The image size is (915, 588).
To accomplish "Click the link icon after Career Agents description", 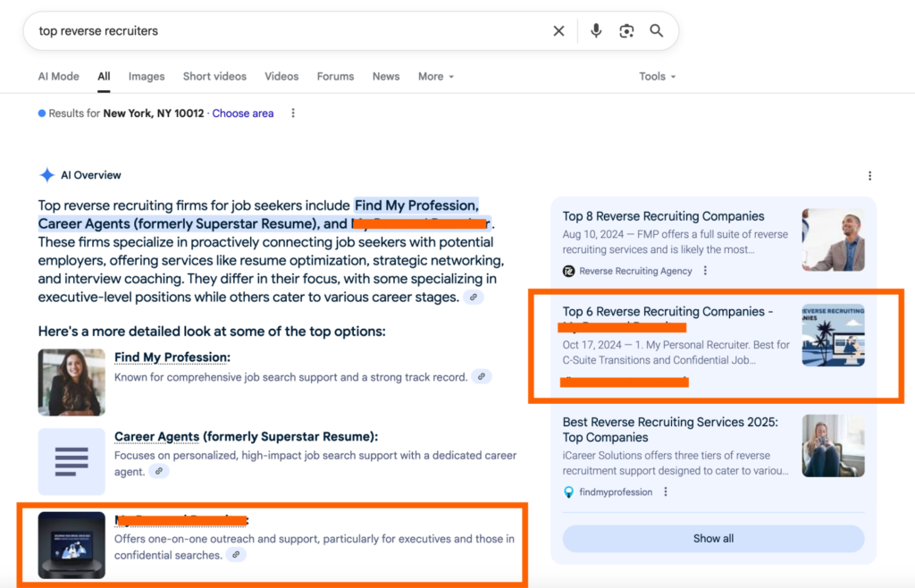I will point(159,471).
